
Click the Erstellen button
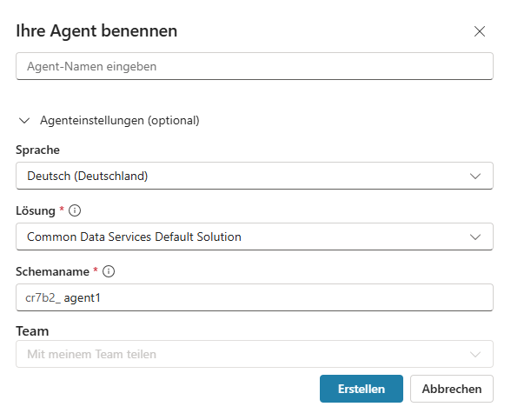click(362, 389)
